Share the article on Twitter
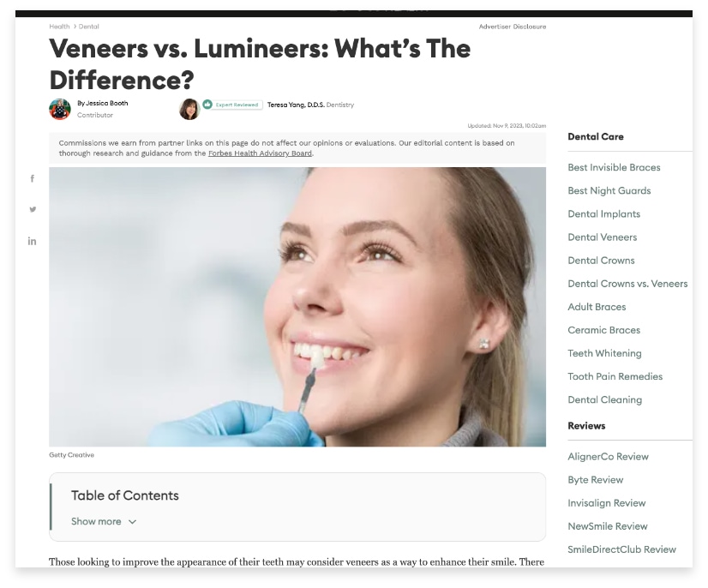 (33, 209)
